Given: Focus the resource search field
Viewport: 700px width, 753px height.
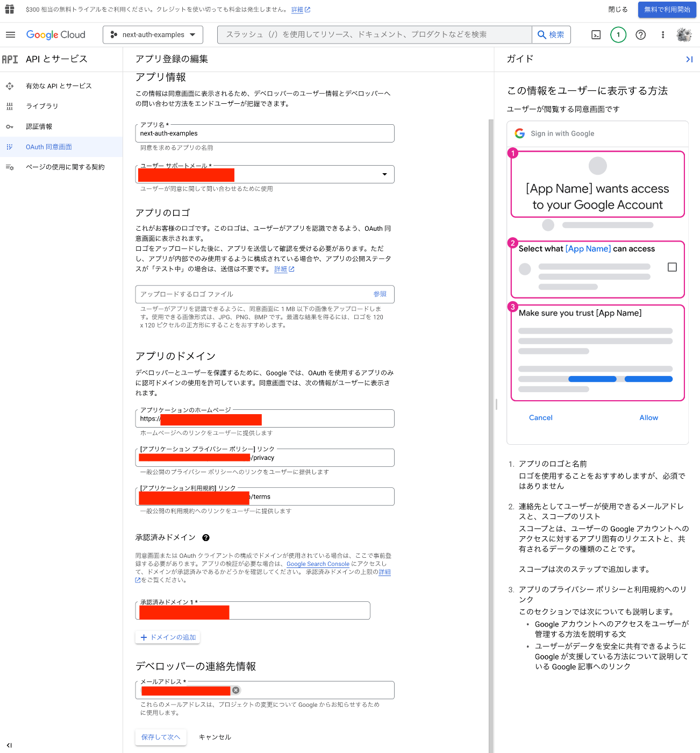Looking at the screenshot, I should tap(375, 34).
